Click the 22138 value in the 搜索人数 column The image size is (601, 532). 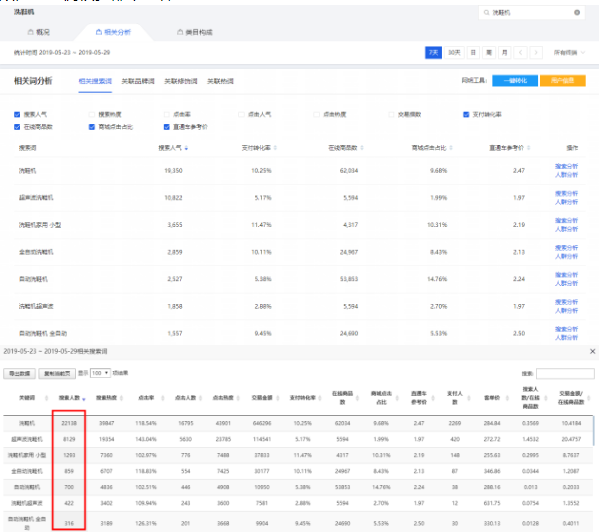[x=69, y=423]
